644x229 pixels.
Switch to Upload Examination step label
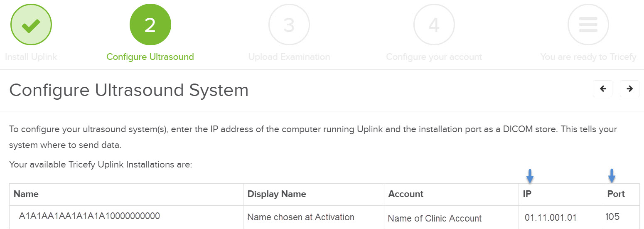pos(289,57)
